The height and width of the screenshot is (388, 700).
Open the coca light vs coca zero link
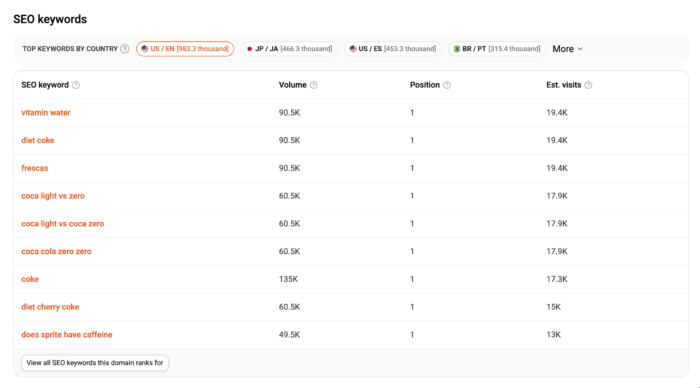point(63,223)
